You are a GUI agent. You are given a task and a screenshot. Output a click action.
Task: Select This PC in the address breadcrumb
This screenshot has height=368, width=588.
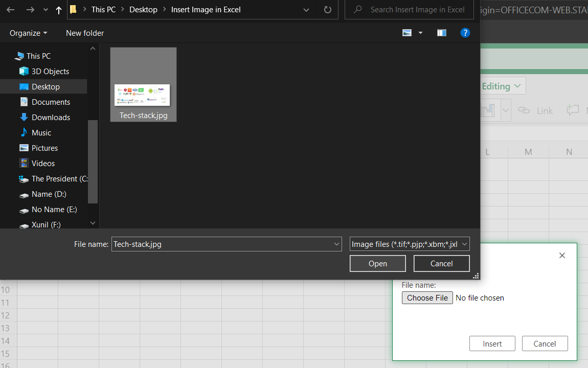click(x=103, y=10)
